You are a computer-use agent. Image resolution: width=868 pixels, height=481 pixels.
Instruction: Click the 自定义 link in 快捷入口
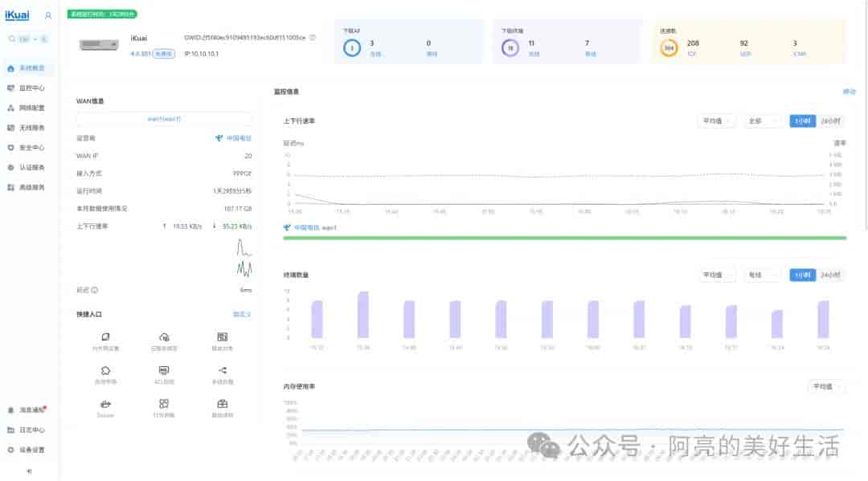242,314
